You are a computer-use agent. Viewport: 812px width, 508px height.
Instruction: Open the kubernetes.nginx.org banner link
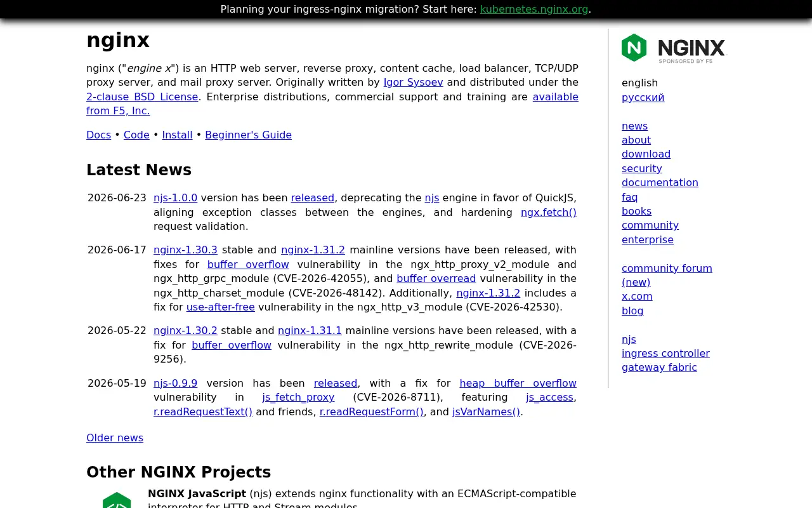(x=534, y=9)
